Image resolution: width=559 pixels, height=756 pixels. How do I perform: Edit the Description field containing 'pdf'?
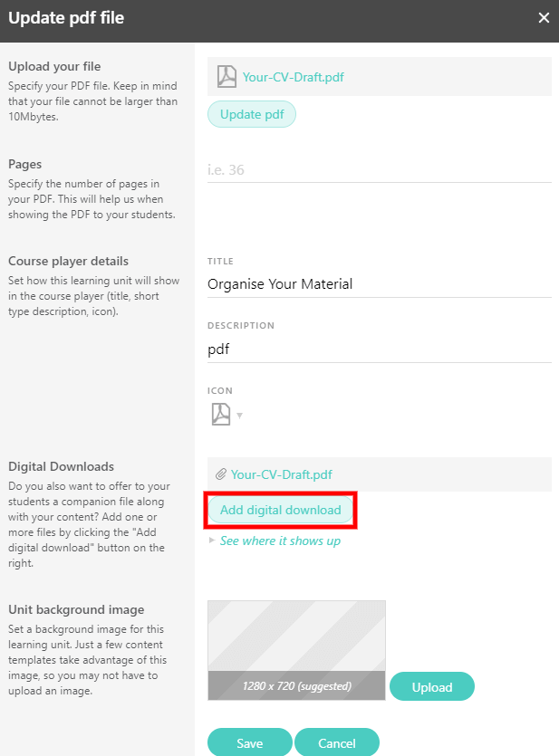pos(379,349)
